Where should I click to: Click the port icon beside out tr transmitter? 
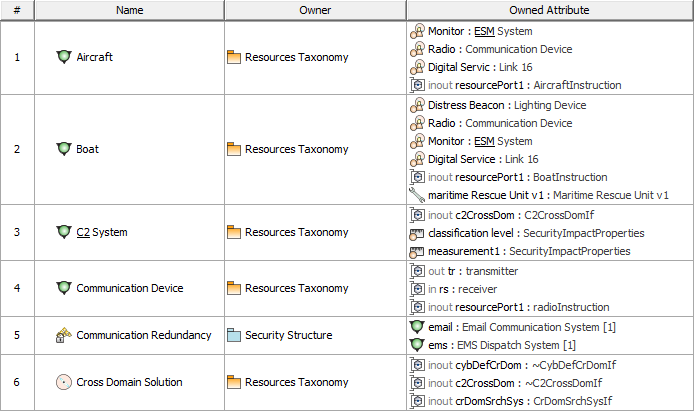pyautogui.click(x=418, y=271)
